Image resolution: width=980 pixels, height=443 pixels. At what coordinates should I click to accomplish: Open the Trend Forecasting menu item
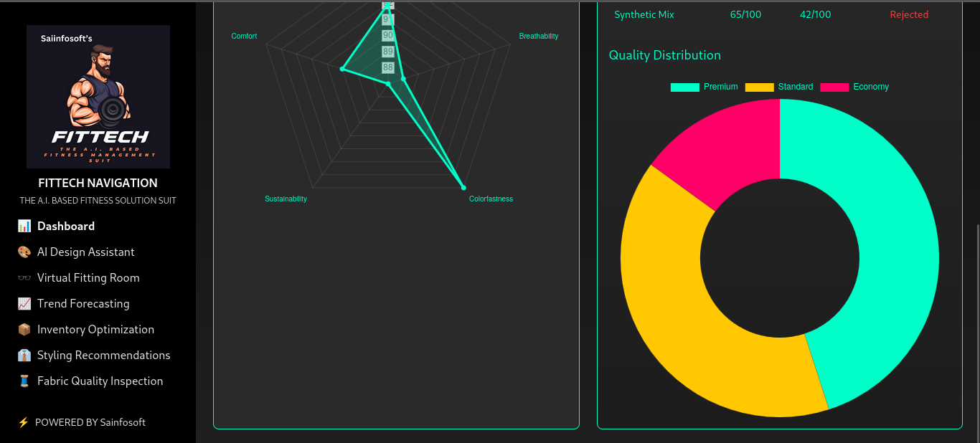[83, 304]
